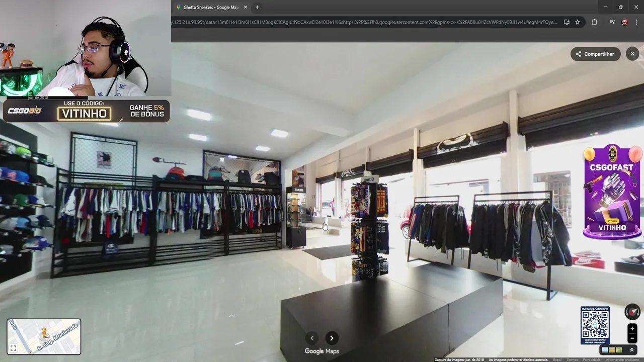The height and width of the screenshot is (362, 644).
Task: Bookmark this page with the star icon
Action: tap(578, 22)
